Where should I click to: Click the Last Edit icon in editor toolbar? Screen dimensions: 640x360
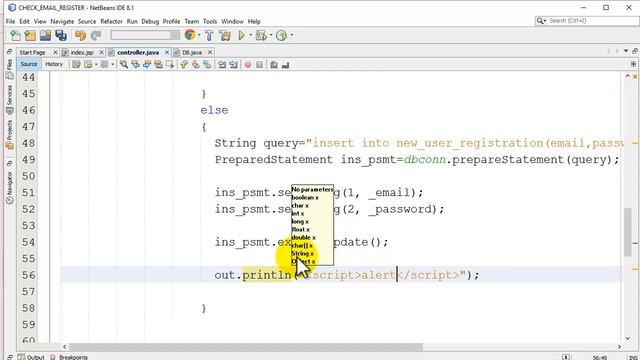76,64
